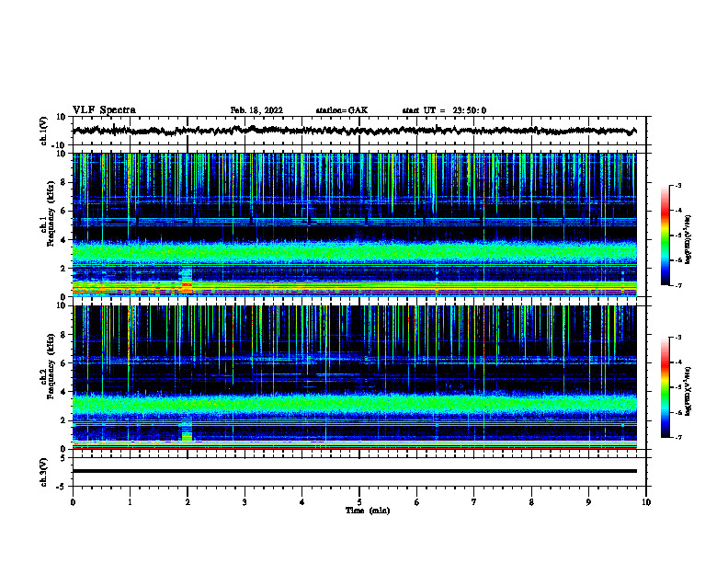Click the "-7" label on lower color bar

[x=677, y=437]
